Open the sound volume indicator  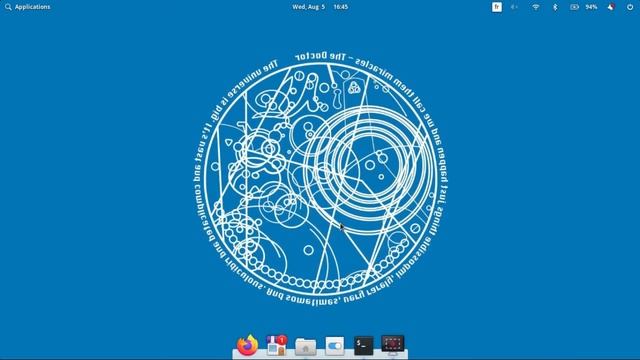click(x=514, y=7)
